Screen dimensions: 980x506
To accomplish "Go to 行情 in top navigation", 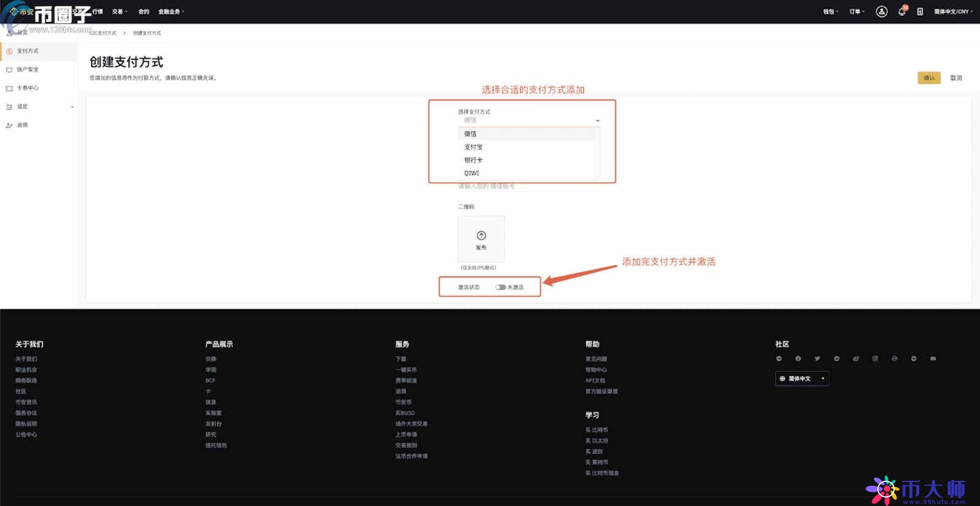I will [98, 12].
